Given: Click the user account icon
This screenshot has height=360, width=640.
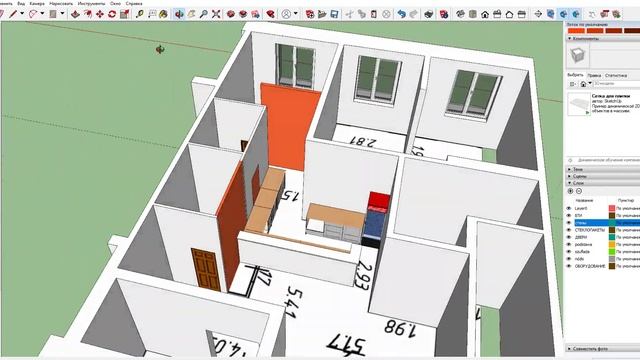Looking at the screenshot, I should [287, 14].
